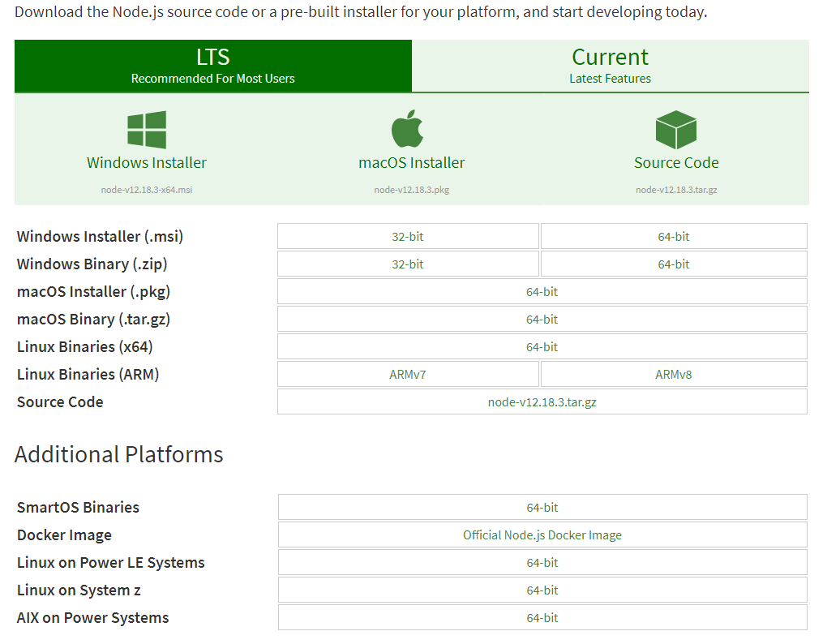This screenshot has height=644, width=840.
Task: Click the Additional Platforms heading
Action: (119, 454)
